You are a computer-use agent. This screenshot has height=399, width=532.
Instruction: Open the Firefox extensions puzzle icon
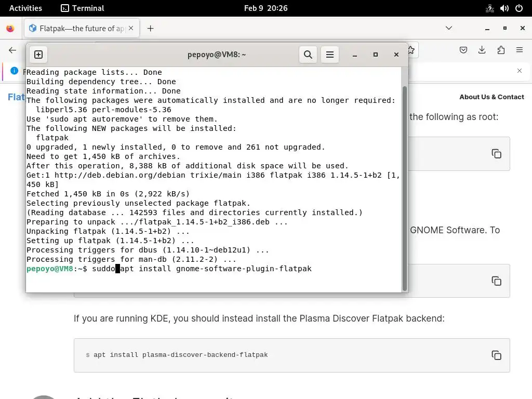[x=501, y=50]
